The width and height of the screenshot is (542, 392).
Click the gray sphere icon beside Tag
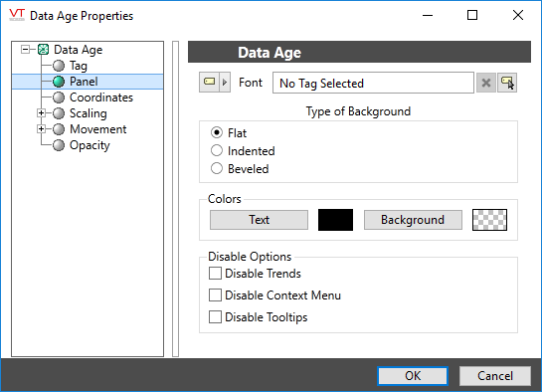59,66
